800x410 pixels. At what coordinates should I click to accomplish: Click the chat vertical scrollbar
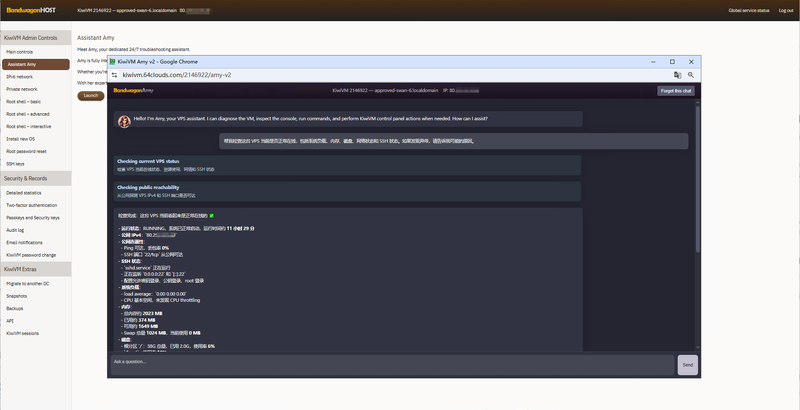tap(697, 178)
